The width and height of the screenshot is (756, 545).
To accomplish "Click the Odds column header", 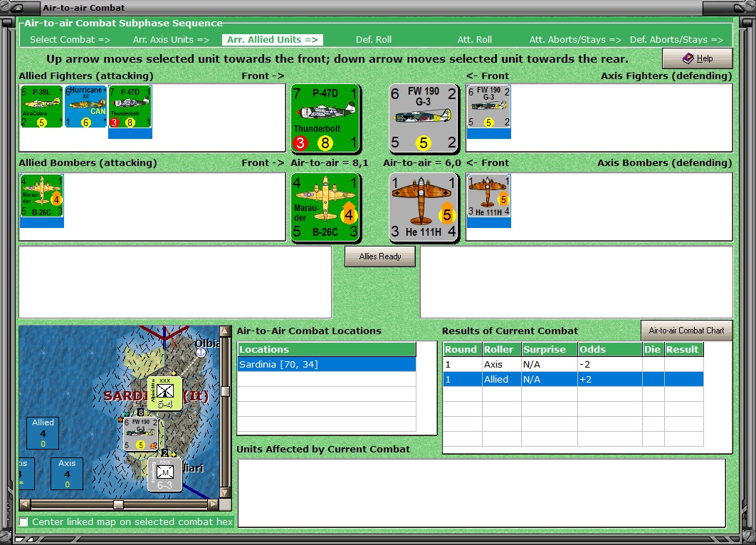I will point(610,350).
